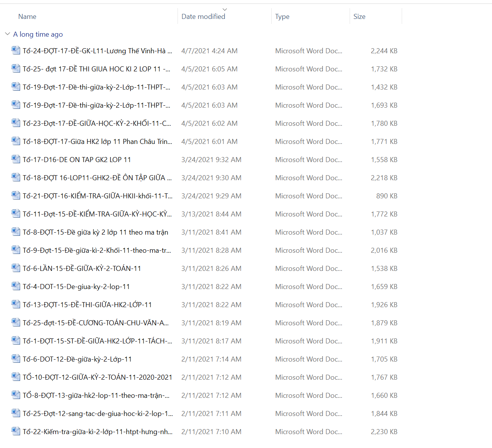Sort files by Name column header
This screenshot has height=448, width=492.
coord(27,17)
